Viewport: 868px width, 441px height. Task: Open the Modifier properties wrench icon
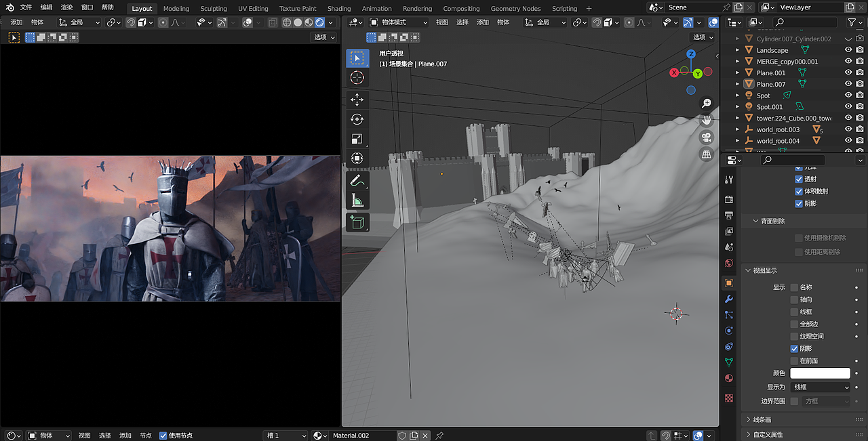point(728,299)
